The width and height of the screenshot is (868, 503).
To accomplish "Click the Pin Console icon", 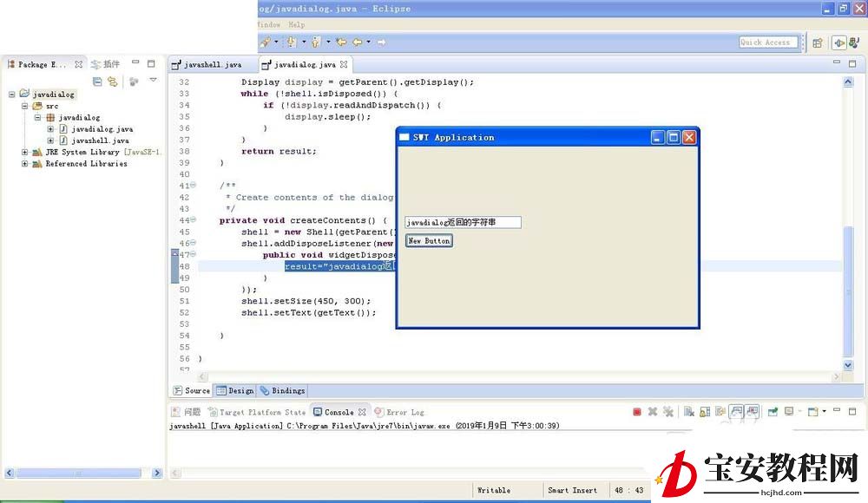I will pyautogui.click(x=773, y=412).
